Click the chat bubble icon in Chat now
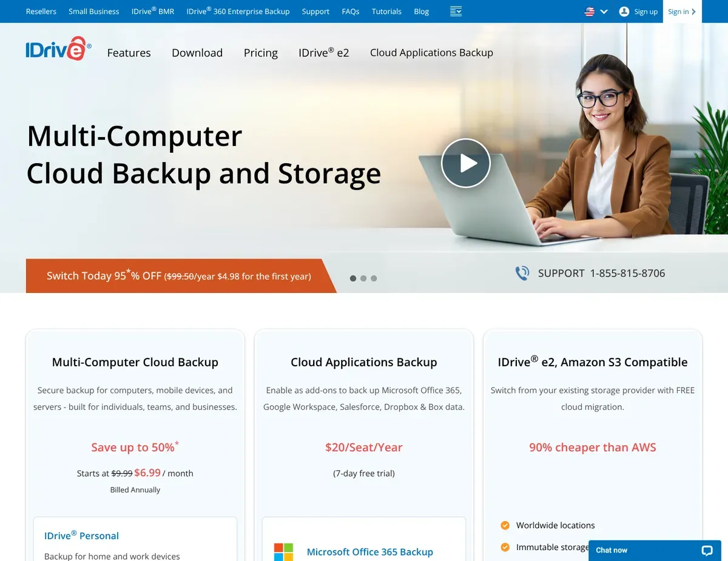728x561 pixels. coord(707,551)
